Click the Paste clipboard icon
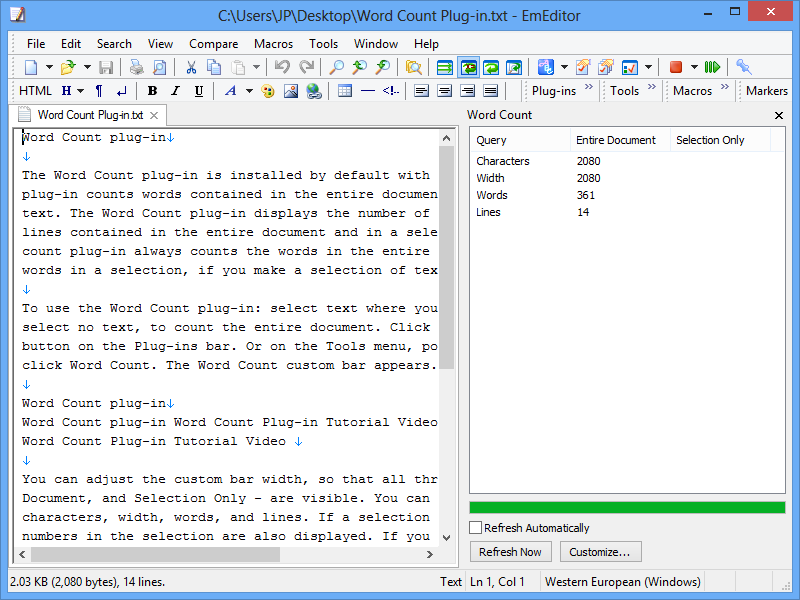 pyautogui.click(x=238, y=67)
